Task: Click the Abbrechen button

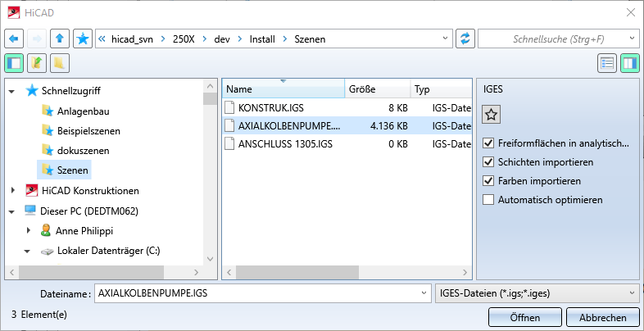Action: [x=603, y=317]
